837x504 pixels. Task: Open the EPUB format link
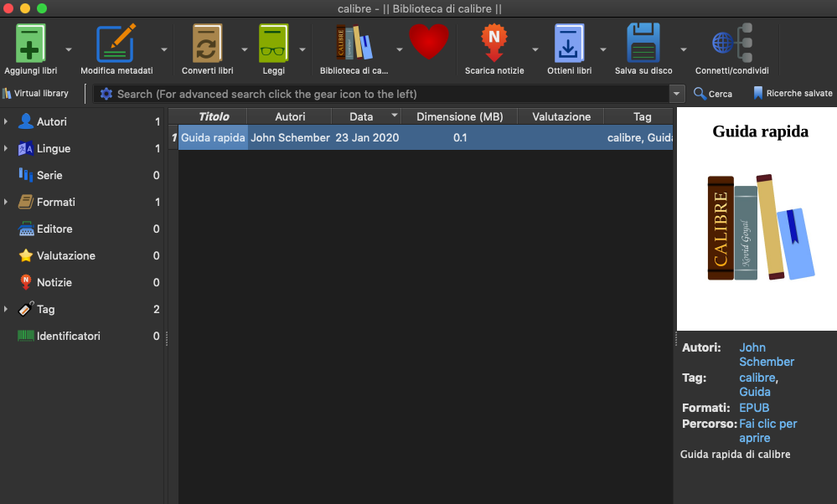pos(754,408)
